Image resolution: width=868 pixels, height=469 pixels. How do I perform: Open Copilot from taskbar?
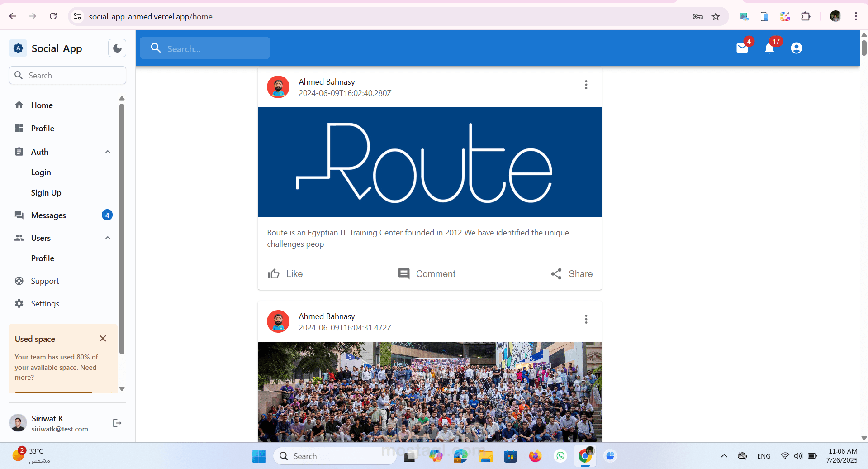[x=436, y=456]
